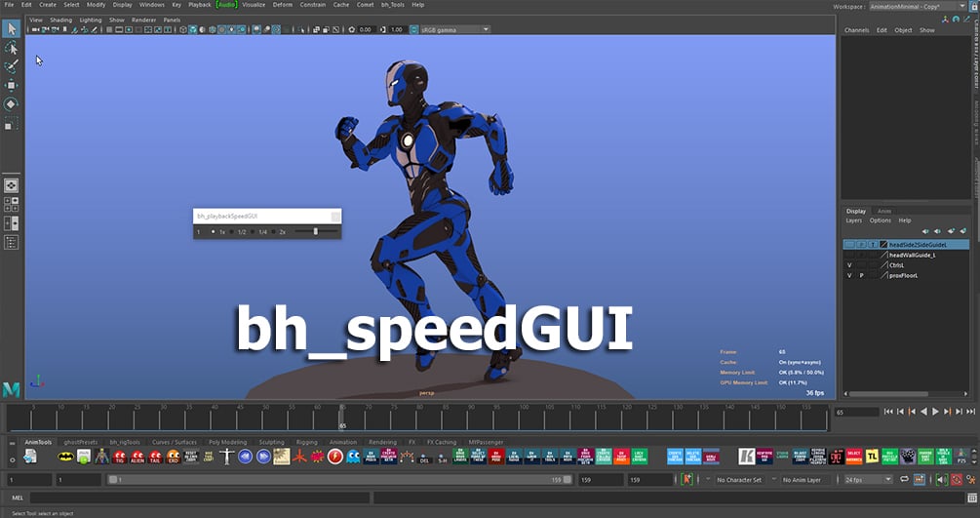Click the T-pose figure shelf icon
Screen dimensions: 980x518
227,457
